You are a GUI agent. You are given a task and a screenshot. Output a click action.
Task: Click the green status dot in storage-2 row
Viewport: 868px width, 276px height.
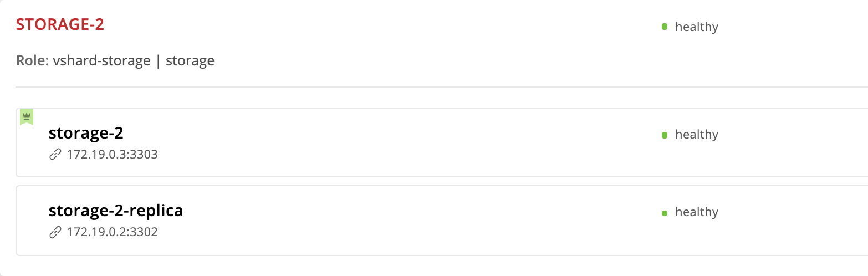(x=665, y=135)
